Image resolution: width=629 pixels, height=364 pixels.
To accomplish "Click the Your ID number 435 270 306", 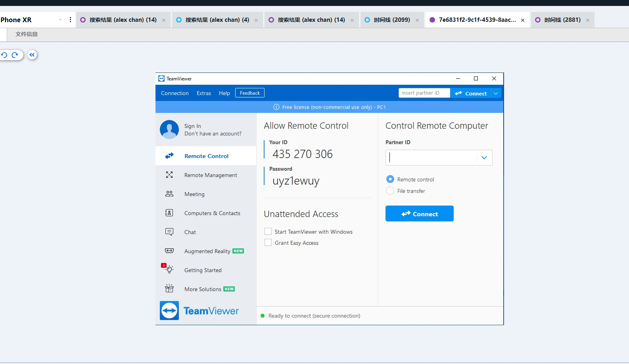I will (x=303, y=154).
